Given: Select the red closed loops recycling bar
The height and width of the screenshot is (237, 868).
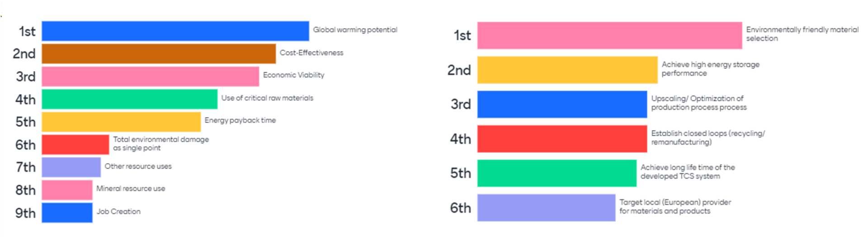Looking at the screenshot, I should point(562,138).
